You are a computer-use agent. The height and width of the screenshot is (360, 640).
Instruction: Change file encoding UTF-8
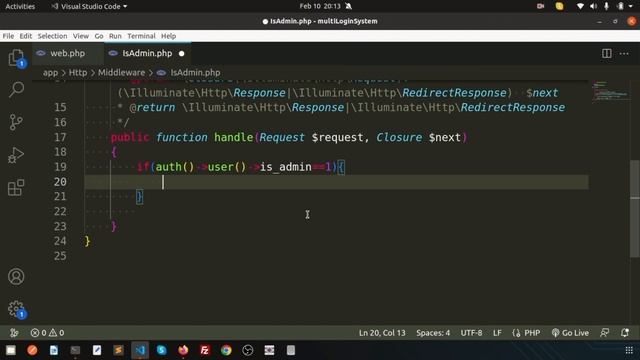point(471,333)
